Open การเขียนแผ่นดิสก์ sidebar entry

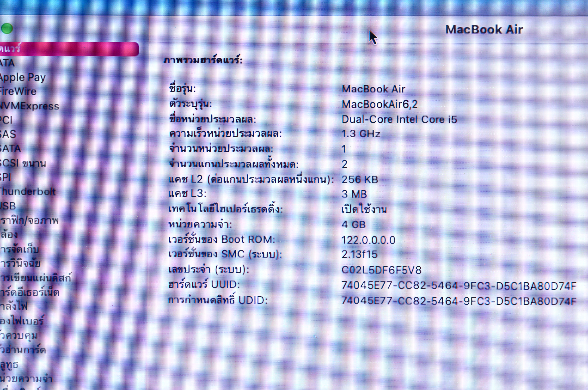point(35,278)
